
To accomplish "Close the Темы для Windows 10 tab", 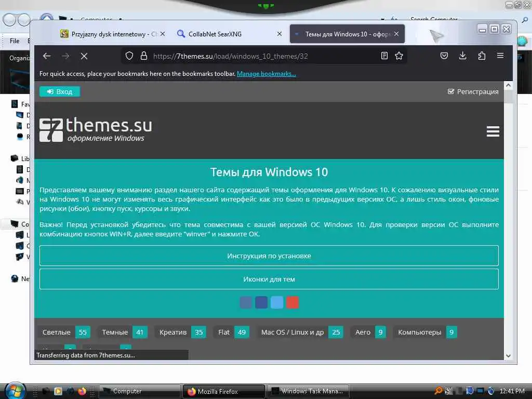I will [x=396, y=34].
